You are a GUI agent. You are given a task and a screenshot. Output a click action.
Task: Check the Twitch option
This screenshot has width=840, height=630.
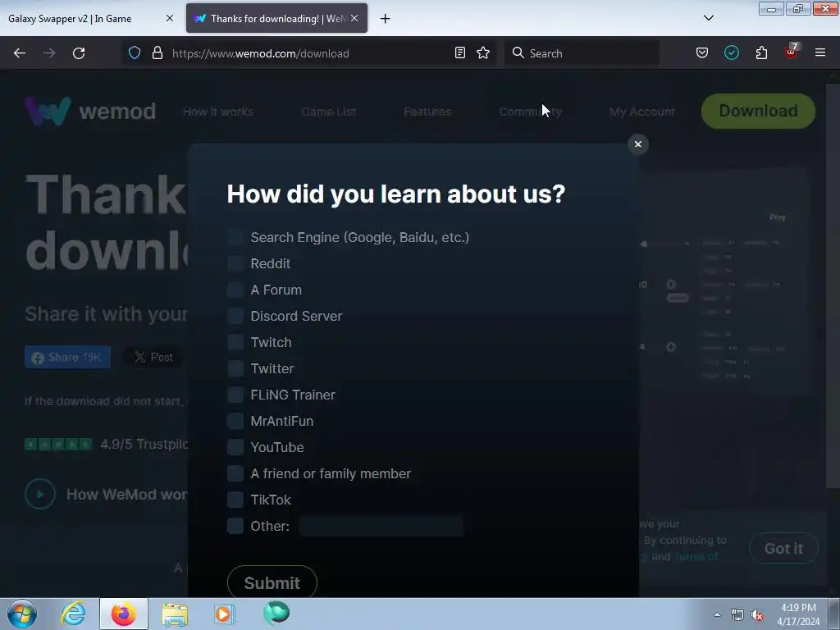[235, 342]
